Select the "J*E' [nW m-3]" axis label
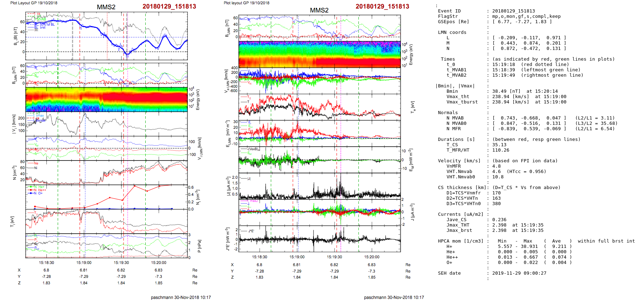 (x=227, y=239)
